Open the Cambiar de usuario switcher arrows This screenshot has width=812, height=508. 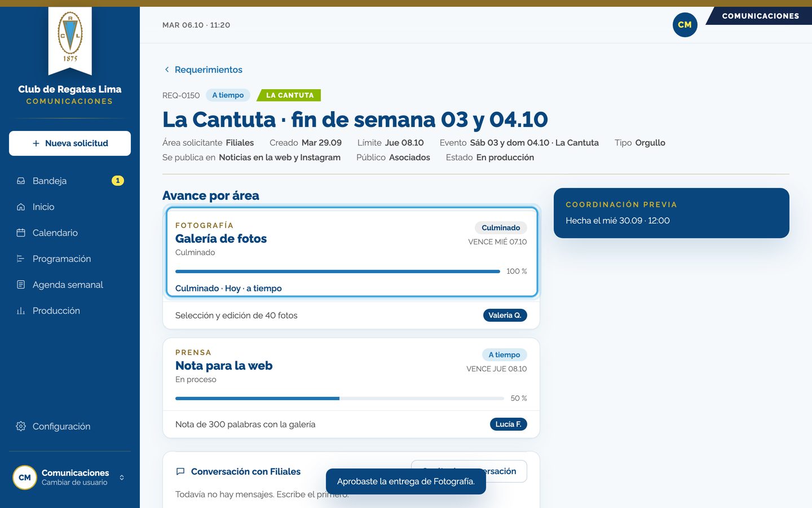click(x=122, y=478)
